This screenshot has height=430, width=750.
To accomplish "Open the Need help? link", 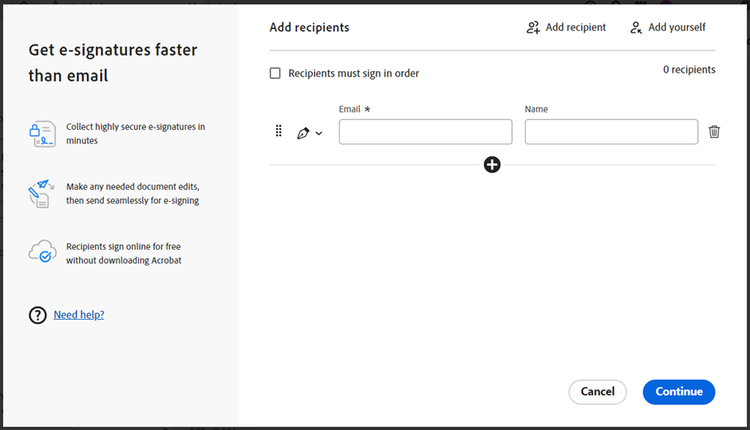I will tap(79, 315).
